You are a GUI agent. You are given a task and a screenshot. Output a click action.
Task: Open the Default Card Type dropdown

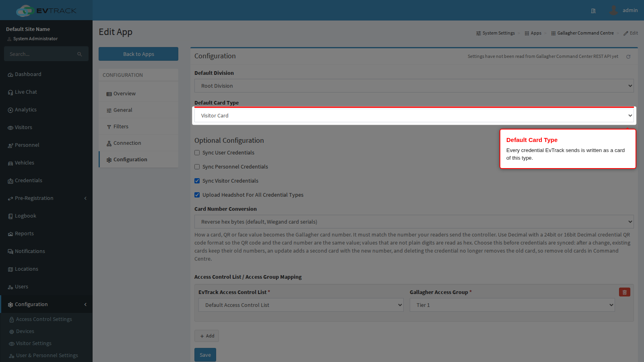tap(414, 115)
